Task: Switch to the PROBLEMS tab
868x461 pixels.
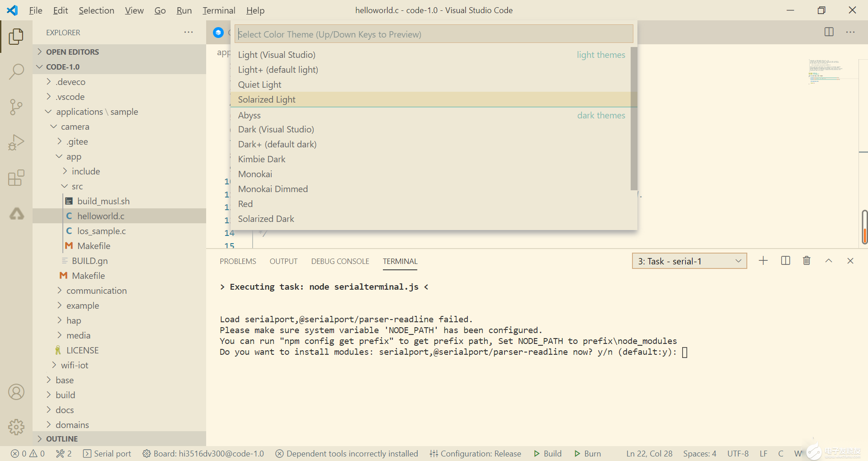Action: point(238,261)
